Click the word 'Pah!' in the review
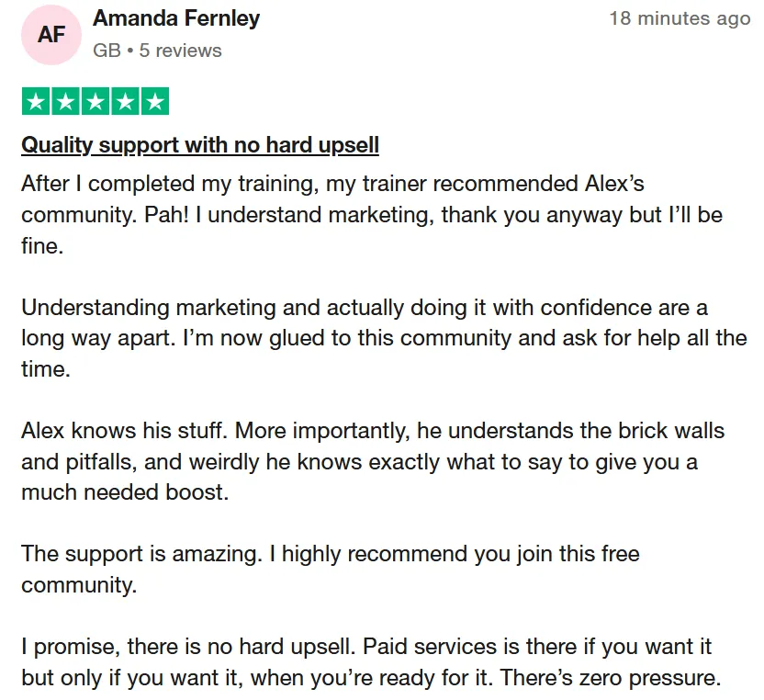This screenshot has height=700, width=764. [x=166, y=215]
